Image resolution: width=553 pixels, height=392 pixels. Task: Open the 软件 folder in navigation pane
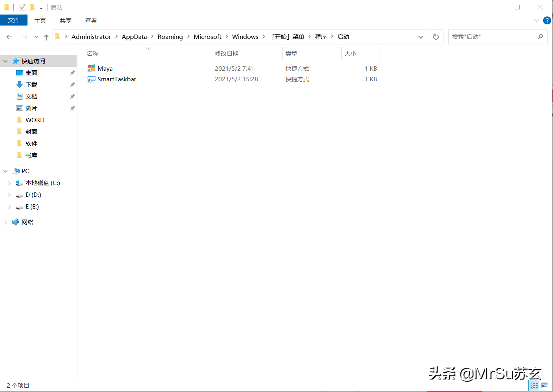coord(31,143)
